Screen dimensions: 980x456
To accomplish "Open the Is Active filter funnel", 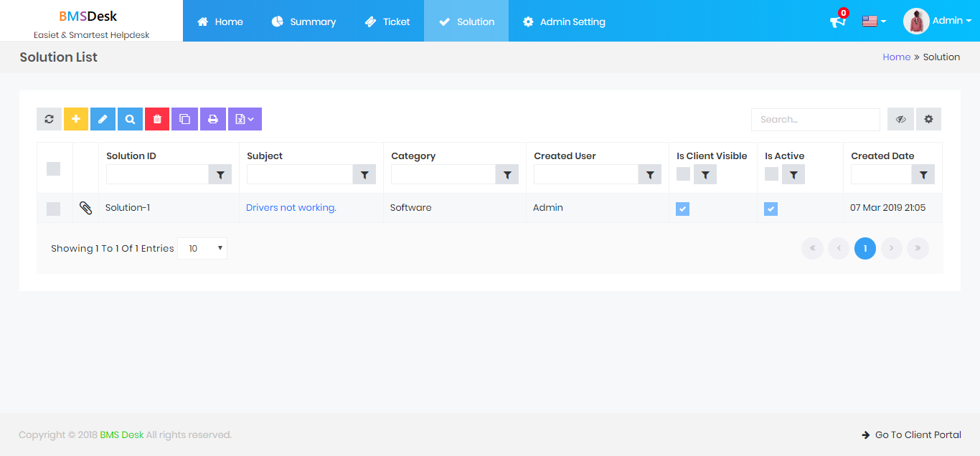I will click(793, 174).
